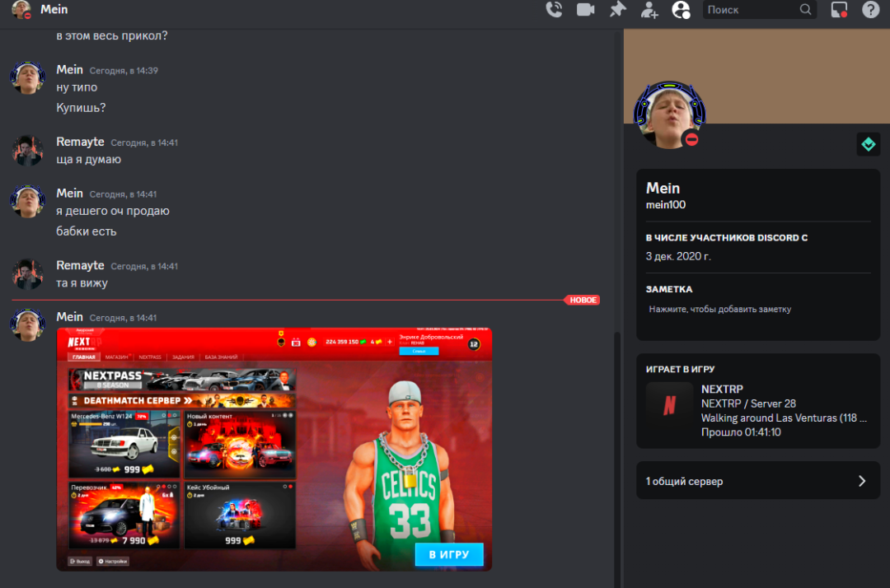
Task: Click username Remayte on 'та я вижу'
Action: (x=80, y=265)
